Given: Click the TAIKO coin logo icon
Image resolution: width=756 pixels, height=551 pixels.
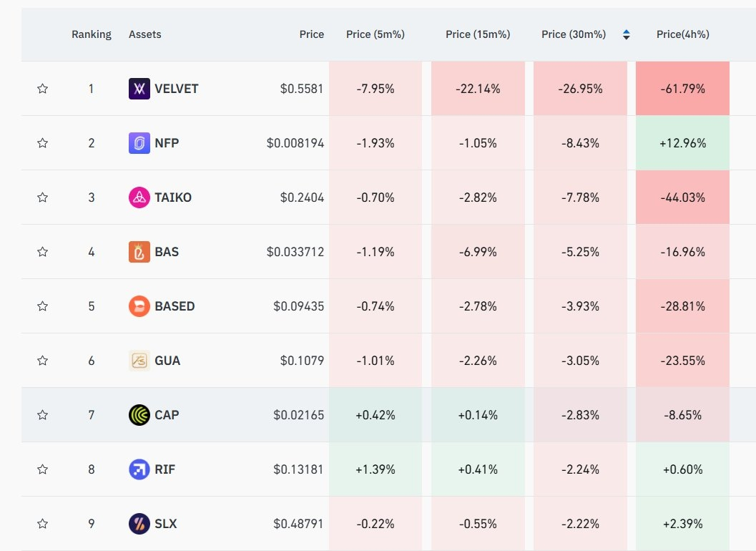Looking at the screenshot, I should click(x=139, y=198).
